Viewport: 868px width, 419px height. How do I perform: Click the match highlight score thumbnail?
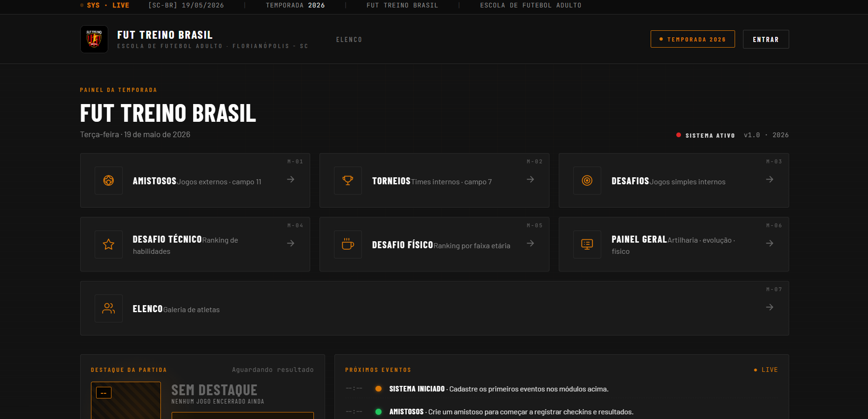point(126,400)
